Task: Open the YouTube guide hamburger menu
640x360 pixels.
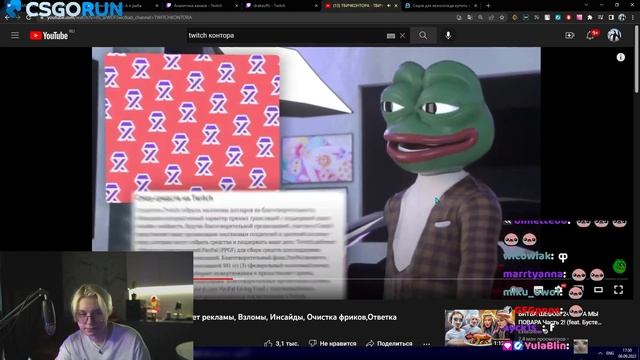Action: point(15,36)
